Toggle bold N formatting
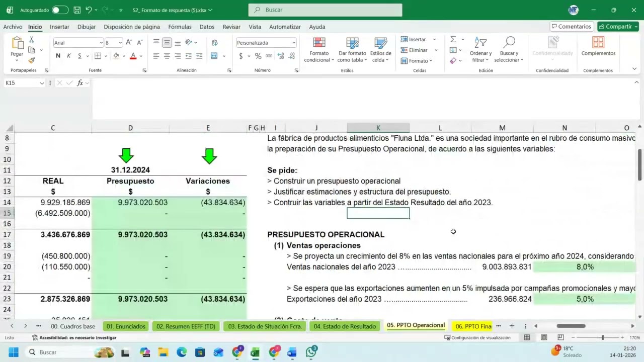644x362 pixels. (58, 56)
